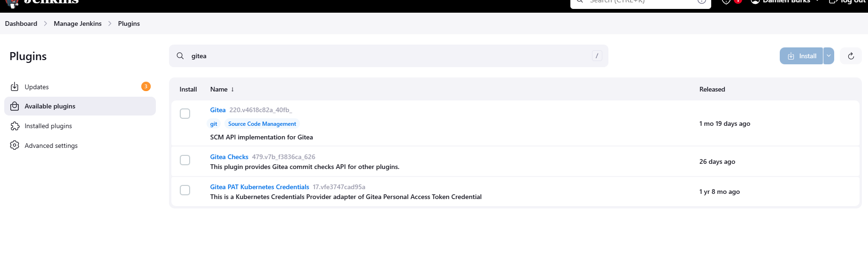
Task: Open the Gitea Checks plugin link
Action: pos(229,157)
